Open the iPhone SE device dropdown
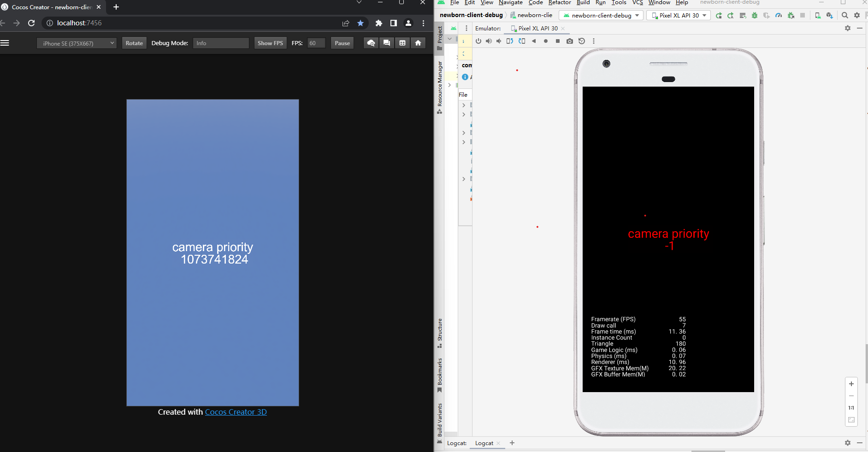 pos(76,42)
